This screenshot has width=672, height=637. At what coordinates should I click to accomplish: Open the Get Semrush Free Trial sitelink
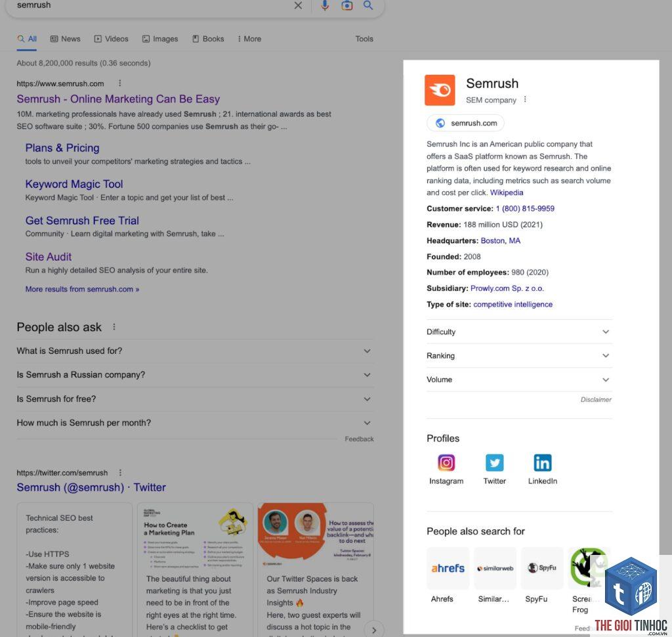click(x=82, y=221)
